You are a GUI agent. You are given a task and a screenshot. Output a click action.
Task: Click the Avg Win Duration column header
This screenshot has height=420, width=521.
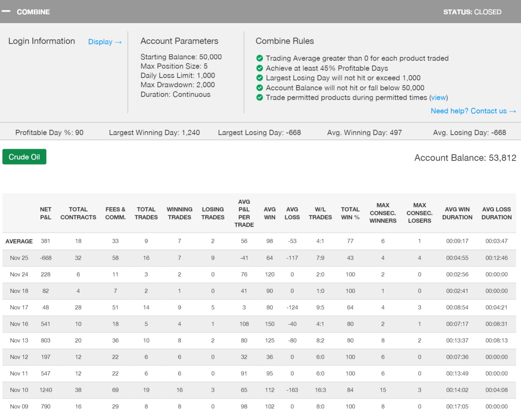click(x=457, y=213)
